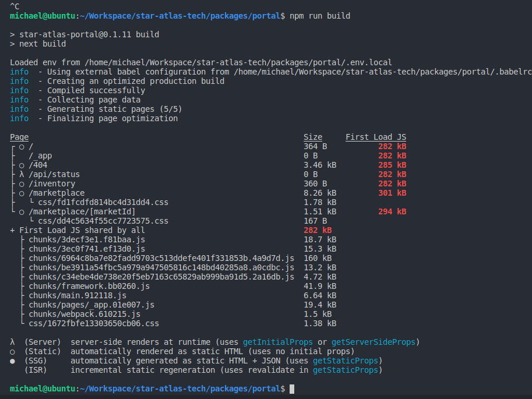Click the 'Size' column header
The height and width of the screenshot is (399, 532).
313,137
